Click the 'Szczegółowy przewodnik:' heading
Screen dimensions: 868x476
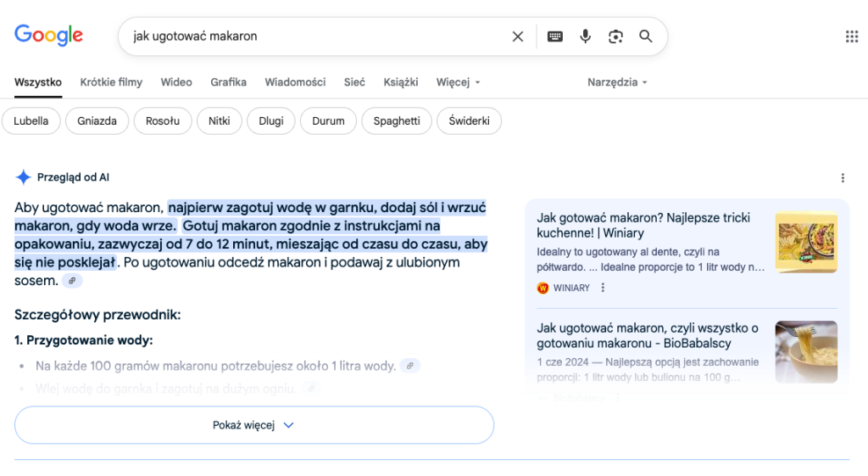[97, 315]
